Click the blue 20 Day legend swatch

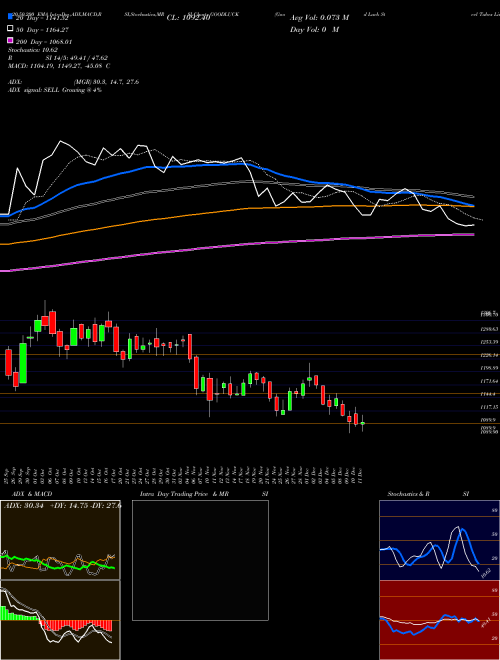tap(11, 17)
